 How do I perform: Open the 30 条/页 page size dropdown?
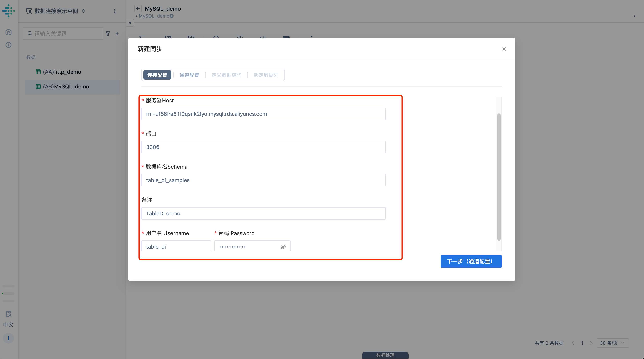(x=612, y=343)
